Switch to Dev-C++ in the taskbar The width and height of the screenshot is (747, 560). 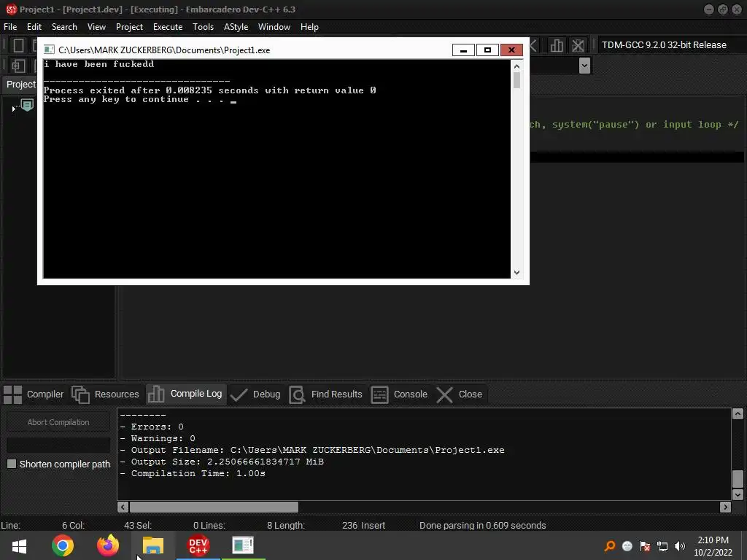click(x=198, y=545)
